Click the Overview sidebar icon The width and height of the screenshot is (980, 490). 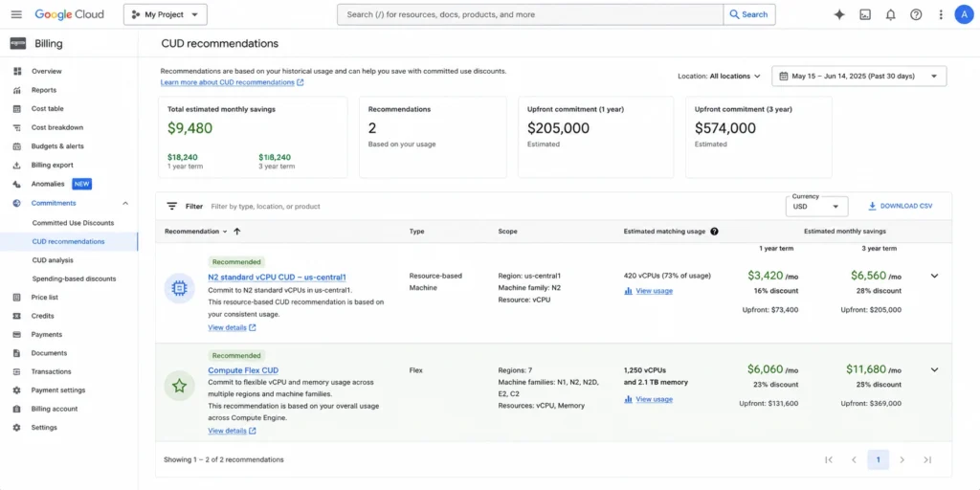(x=17, y=71)
